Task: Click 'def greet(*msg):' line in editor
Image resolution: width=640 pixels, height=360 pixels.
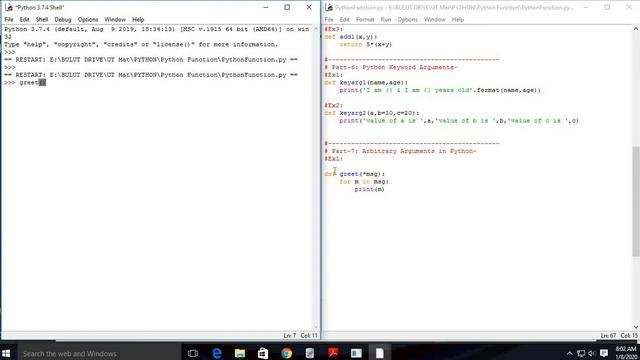Action: 355,174
